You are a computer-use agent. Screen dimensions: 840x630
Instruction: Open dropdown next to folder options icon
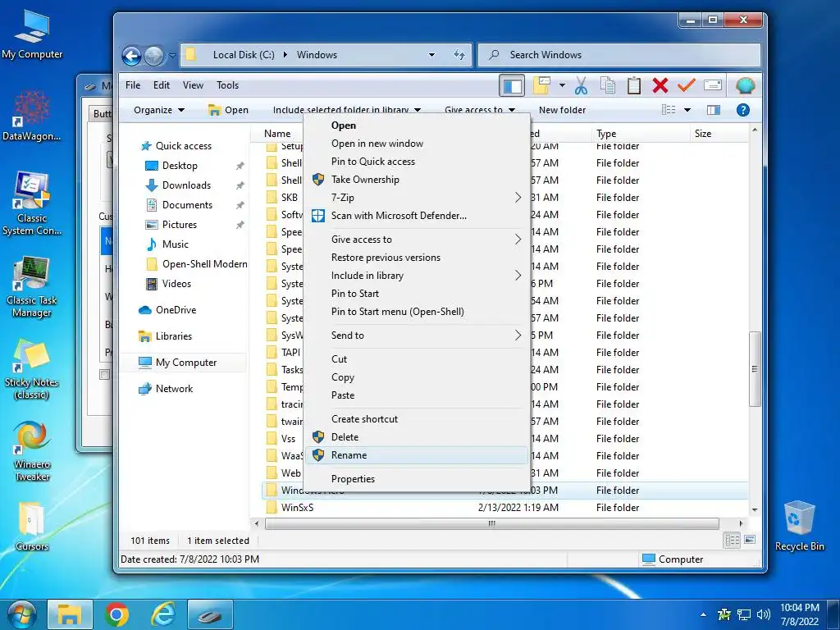tap(562, 85)
